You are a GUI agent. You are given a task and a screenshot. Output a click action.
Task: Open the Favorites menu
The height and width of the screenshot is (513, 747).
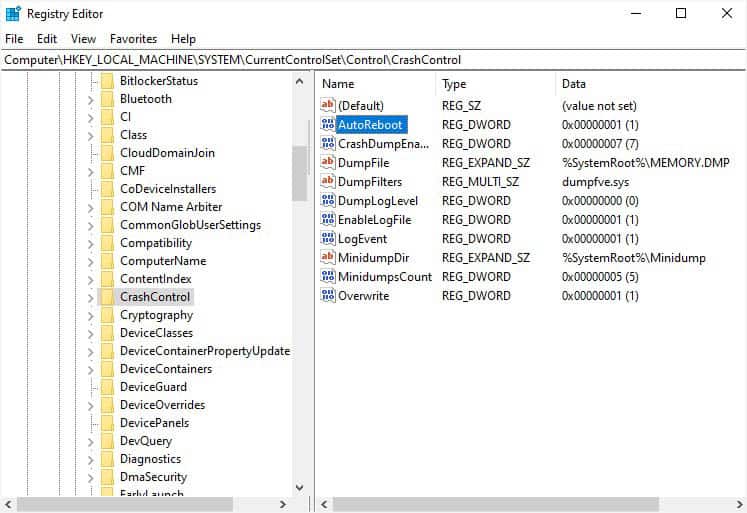[x=133, y=39]
